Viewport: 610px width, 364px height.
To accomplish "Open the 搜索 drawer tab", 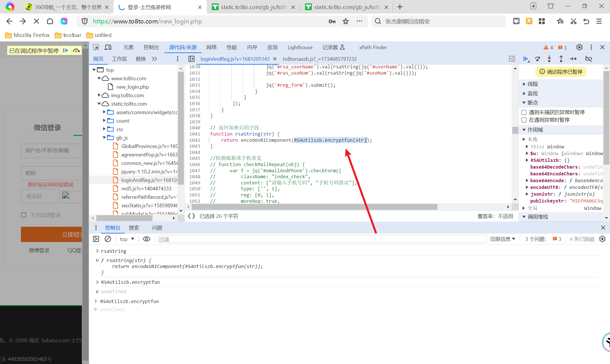I will [x=134, y=228].
